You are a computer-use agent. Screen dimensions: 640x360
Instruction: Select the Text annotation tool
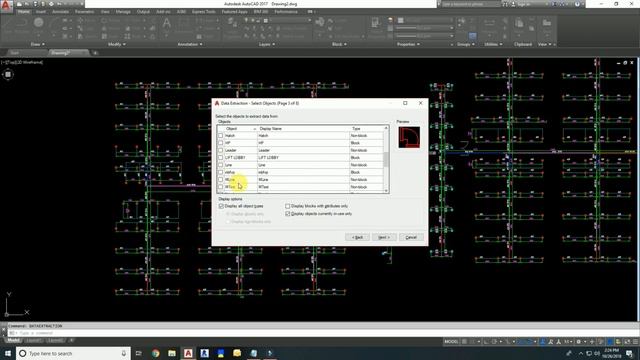click(x=167, y=24)
